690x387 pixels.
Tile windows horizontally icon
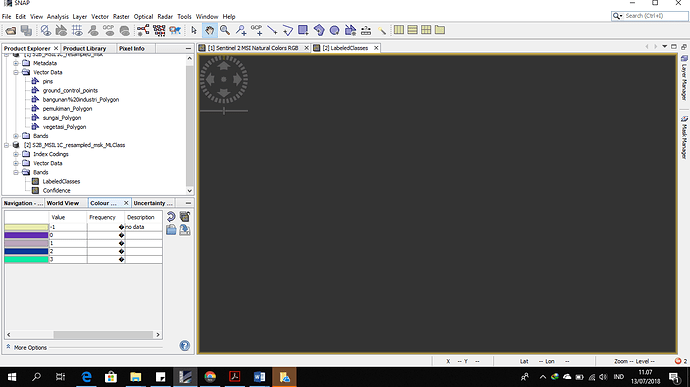click(399, 30)
